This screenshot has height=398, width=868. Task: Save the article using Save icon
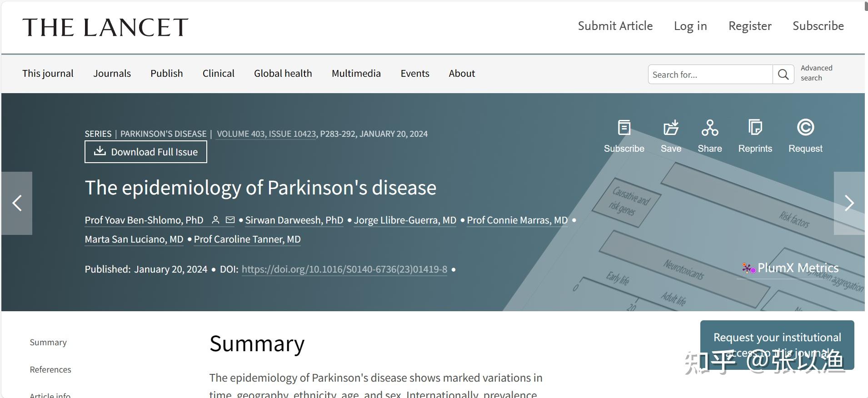pos(671,128)
